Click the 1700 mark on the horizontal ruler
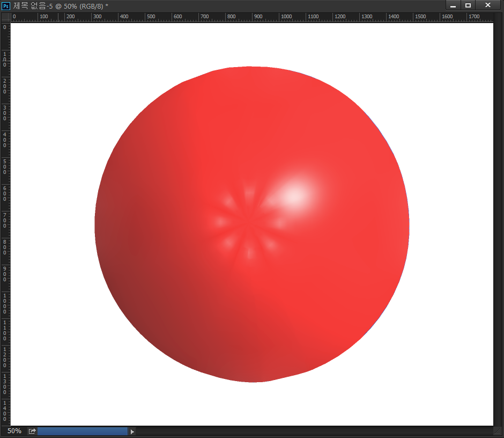504x438 pixels. 473,17
